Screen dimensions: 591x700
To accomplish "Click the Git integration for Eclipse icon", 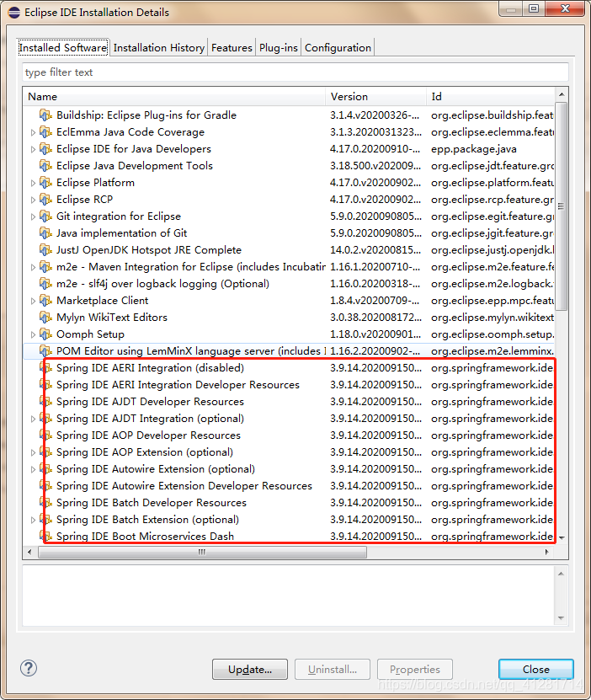I will point(45,216).
